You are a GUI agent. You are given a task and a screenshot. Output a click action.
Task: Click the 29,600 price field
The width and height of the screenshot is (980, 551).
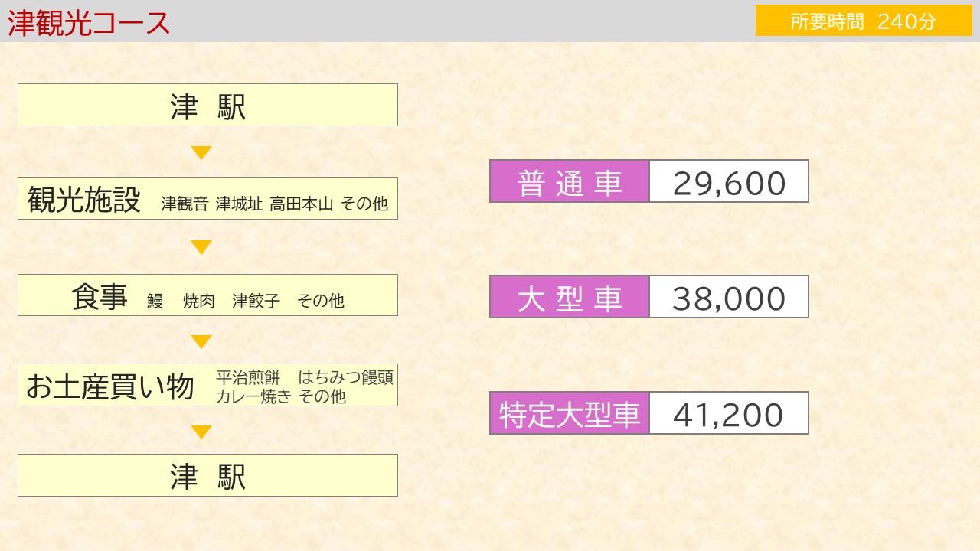pos(729,181)
